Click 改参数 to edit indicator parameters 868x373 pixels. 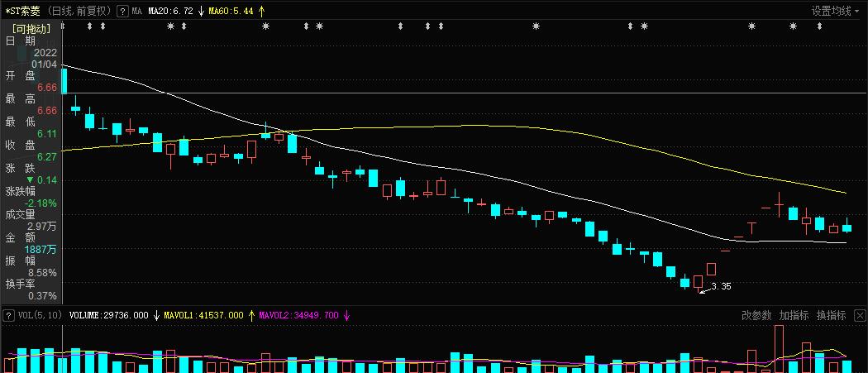pyautogui.click(x=756, y=315)
